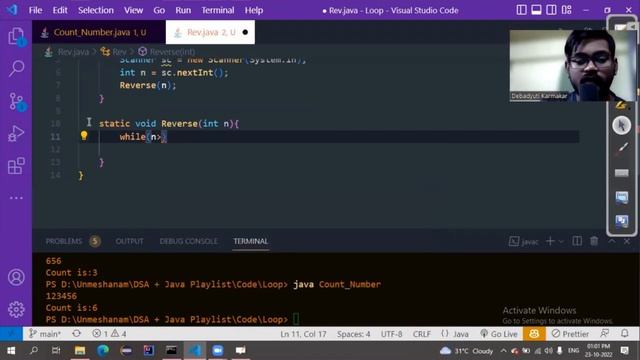Open Customize Layout icon in title bar
This screenshot has height=360, width=640.
(567, 10)
